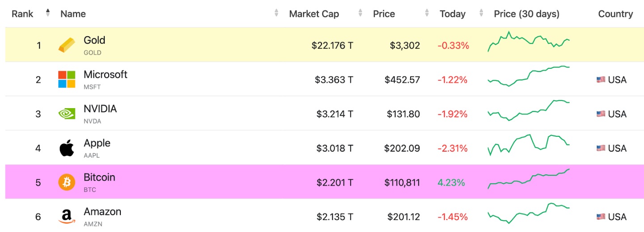
Task: Toggle sort arrows beside Name column
Action: pyautogui.click(x=276, y=13)
